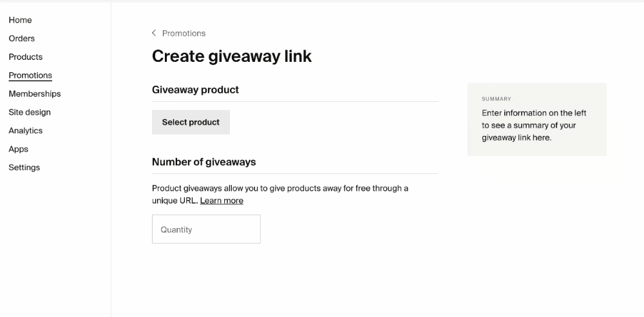Click the Create giveaway link heading
644x317 pixels.
pos(232,56)
